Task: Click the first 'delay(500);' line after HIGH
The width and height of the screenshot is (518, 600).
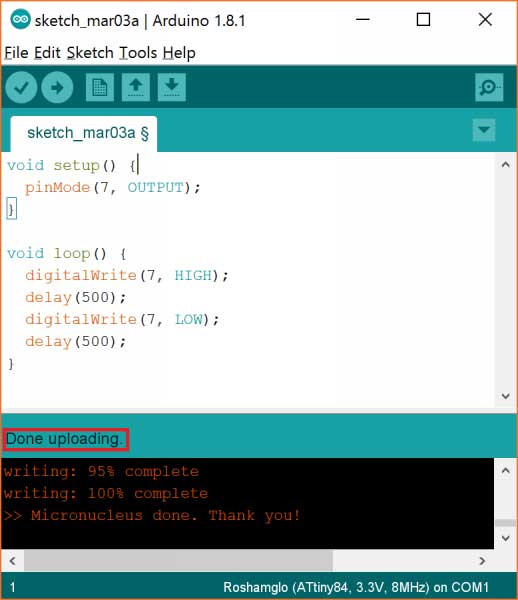Action: (75, 298)
